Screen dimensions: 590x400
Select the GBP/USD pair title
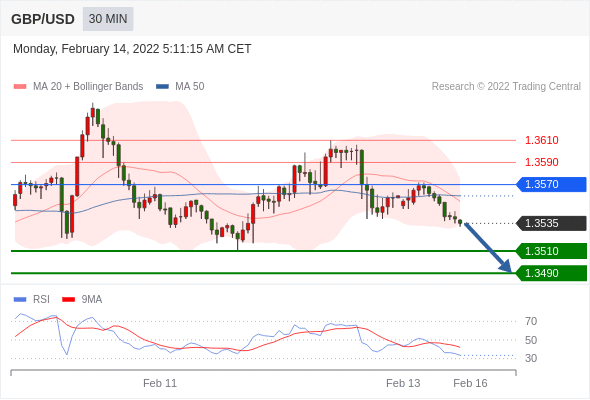tap(43, 19)
